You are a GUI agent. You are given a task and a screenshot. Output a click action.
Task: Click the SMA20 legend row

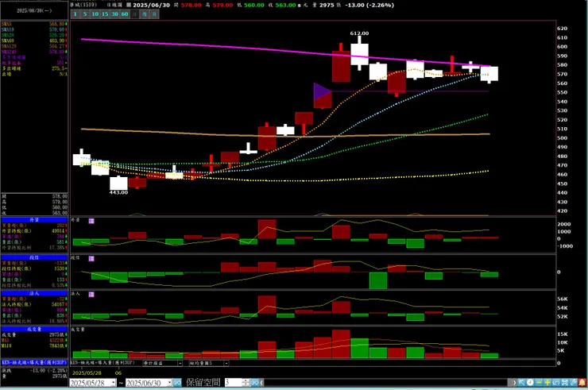coord(34,35)
